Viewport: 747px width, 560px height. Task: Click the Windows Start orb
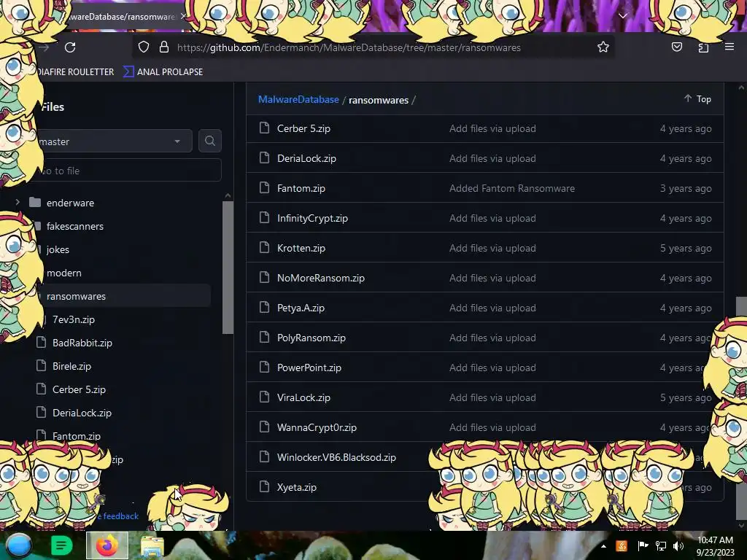(x=18, y=545)
